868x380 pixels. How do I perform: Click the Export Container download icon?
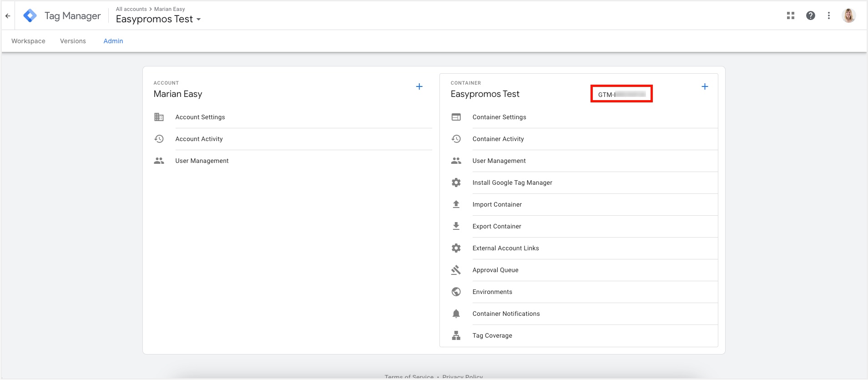[x=456, y=226]
